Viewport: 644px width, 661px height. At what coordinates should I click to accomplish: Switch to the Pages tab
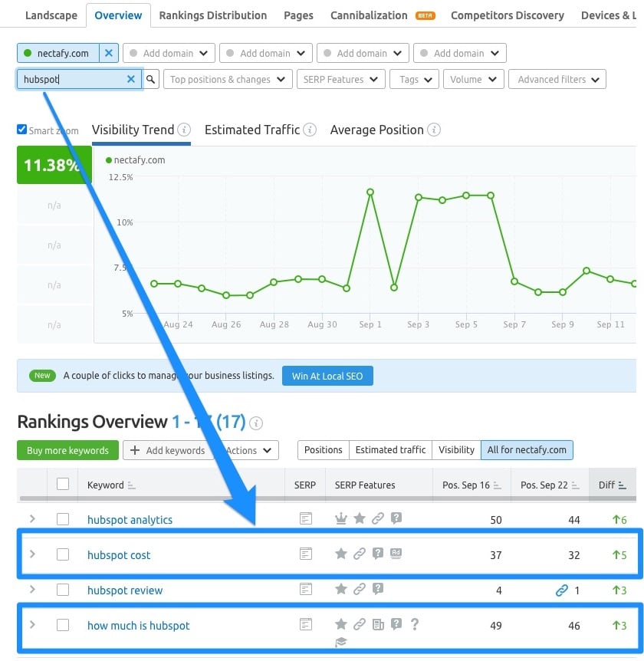click(x=298, y=15)
